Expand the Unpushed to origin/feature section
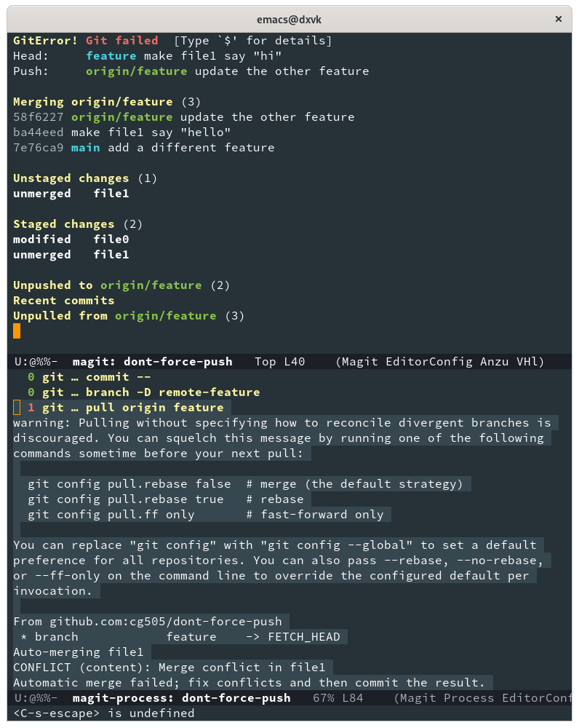This screenshot has width=579, height=728. coord(103,285)
